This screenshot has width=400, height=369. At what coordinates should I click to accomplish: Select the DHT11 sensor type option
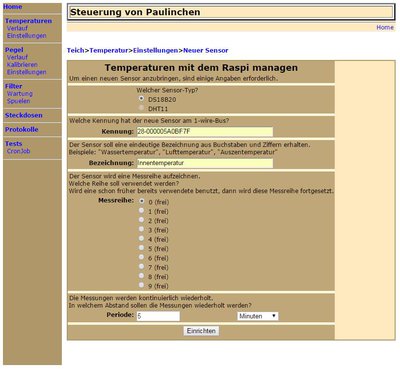(142, 108)
